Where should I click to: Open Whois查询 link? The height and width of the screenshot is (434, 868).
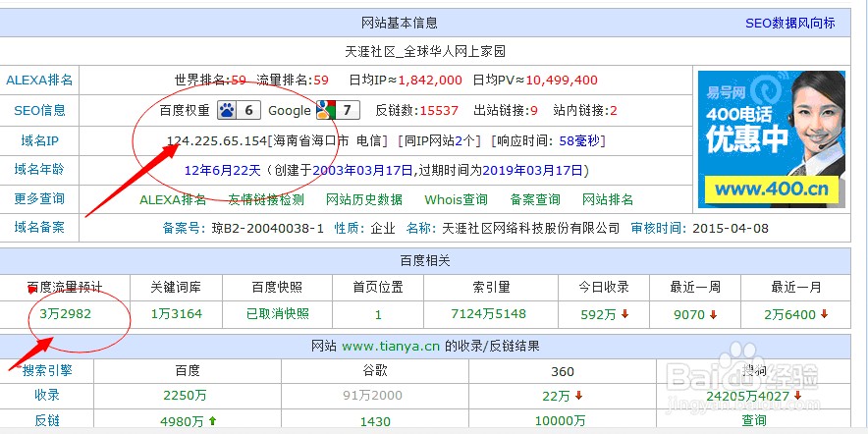456,199
